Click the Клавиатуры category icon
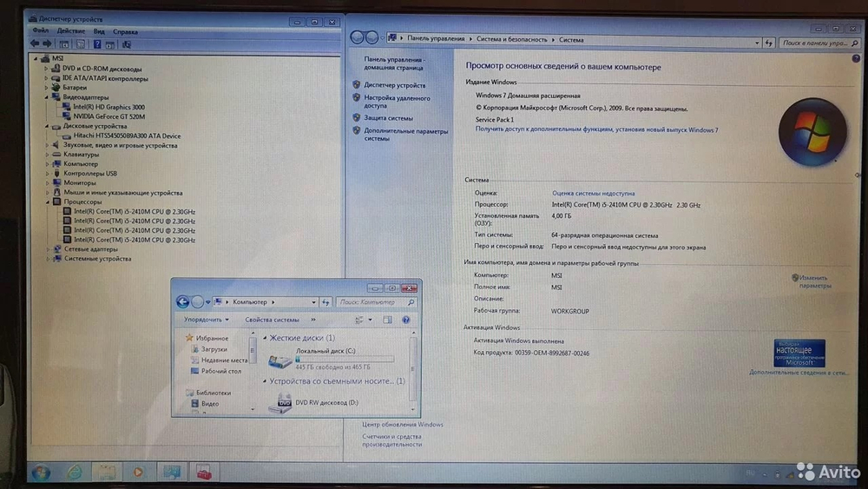 click(x=56, y=155)
